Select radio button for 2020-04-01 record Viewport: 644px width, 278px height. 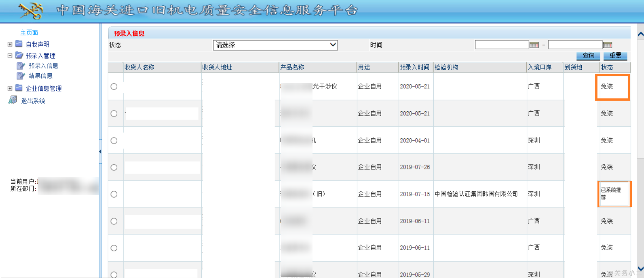(114, 141)
